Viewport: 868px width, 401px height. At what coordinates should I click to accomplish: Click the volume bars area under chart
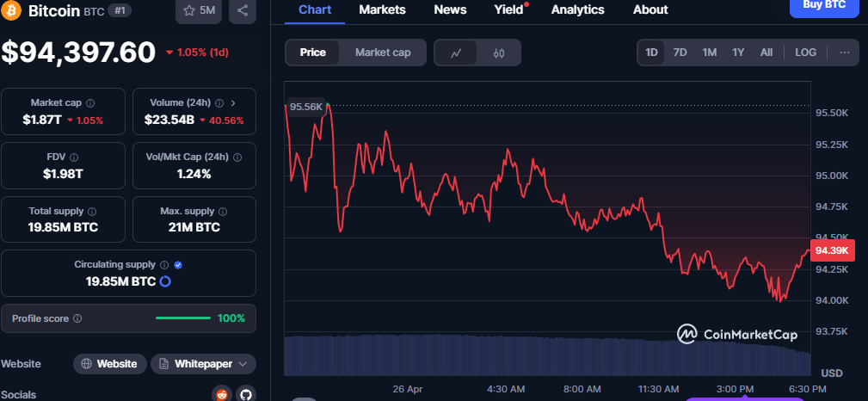[x=547, y=355]
